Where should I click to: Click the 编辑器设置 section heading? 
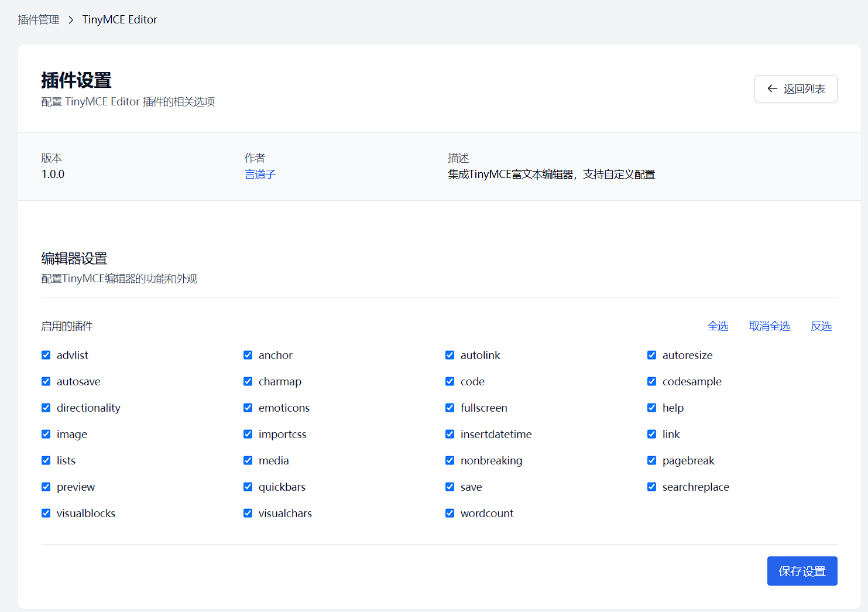point(74,258)
